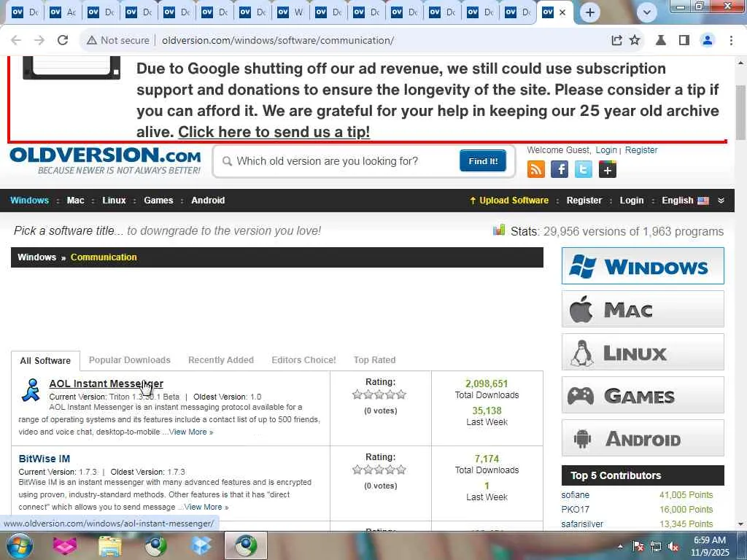The height and width of the screenshot is (560, 747).
Task: Switch to Popular Downloads tab
Action: (130, 360)
